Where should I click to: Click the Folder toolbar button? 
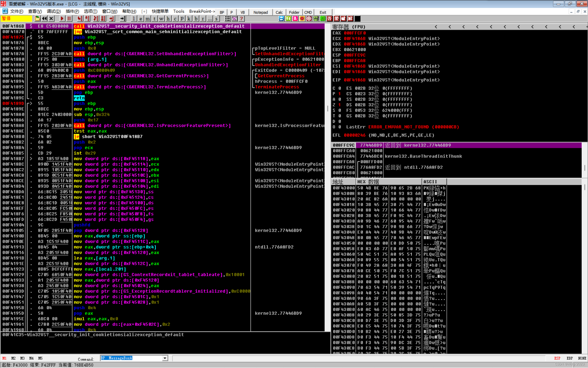[x=294, y=12]
